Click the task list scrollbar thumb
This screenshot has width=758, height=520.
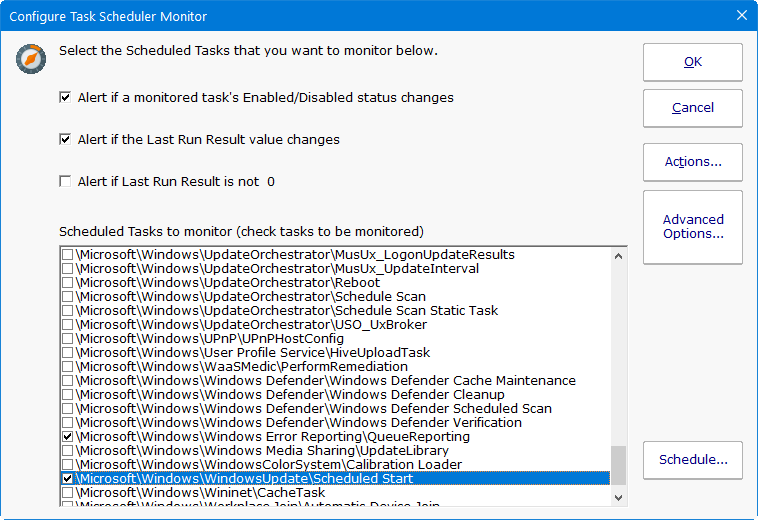(x=619, y=465)
